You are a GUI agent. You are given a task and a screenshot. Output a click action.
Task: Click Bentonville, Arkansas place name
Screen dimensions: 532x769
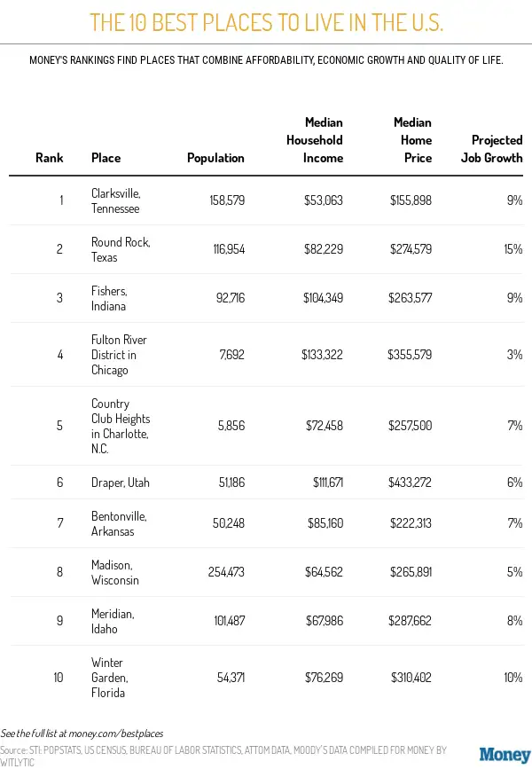coord(118,523)
